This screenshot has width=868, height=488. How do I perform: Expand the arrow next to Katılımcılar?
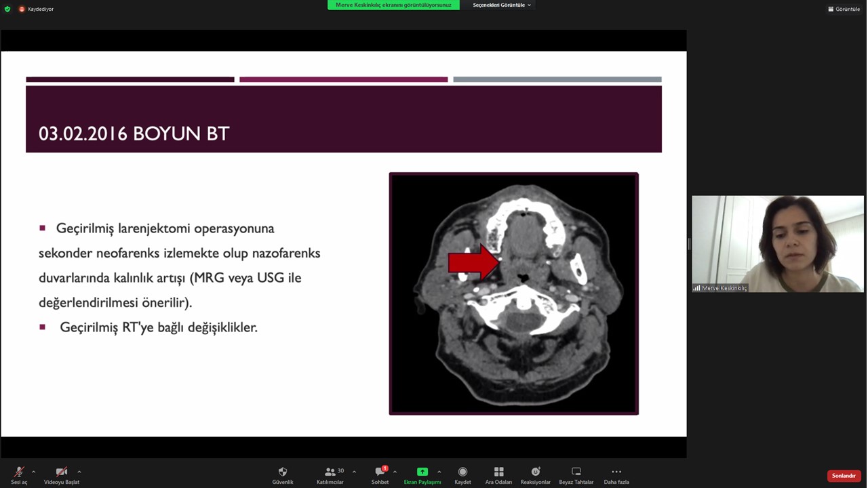pyautogui.click(x=354, y=472)
